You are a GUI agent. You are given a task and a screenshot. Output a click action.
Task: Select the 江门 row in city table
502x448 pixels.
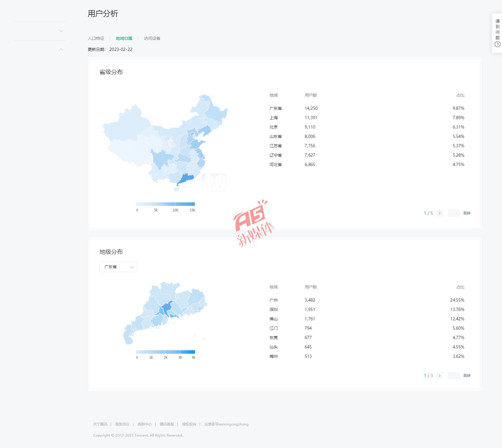pos(367,328)
